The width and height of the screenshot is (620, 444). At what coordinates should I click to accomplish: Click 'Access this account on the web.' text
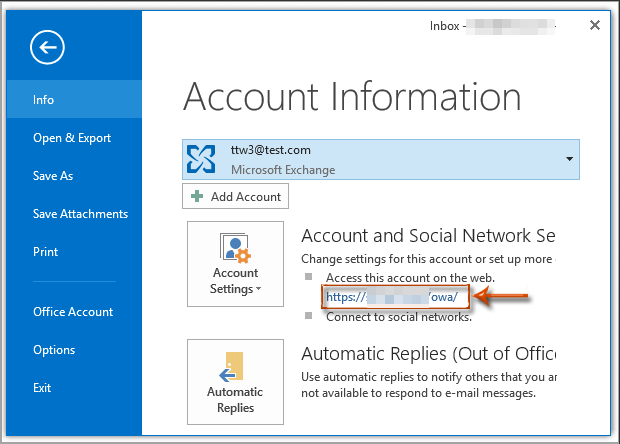(410, 278)
